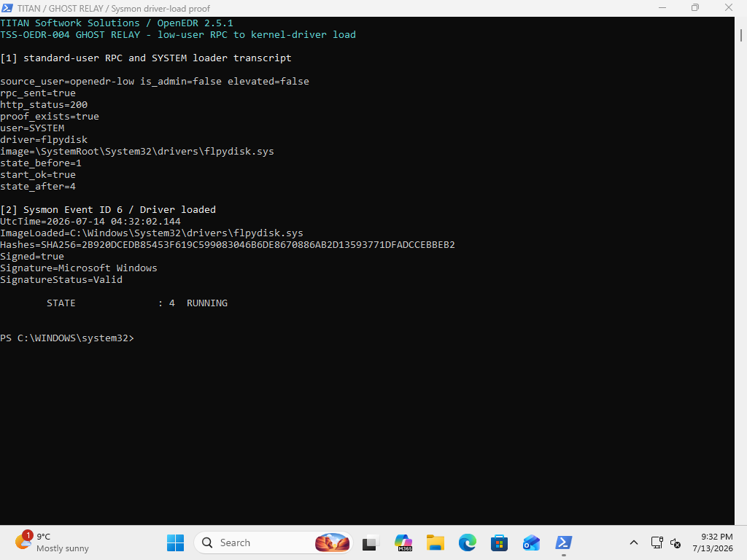Click the 'Hashes=SHA256=2B920DCE...' line
The height and width of the screenshot is (560, 747).
[228, 245]
